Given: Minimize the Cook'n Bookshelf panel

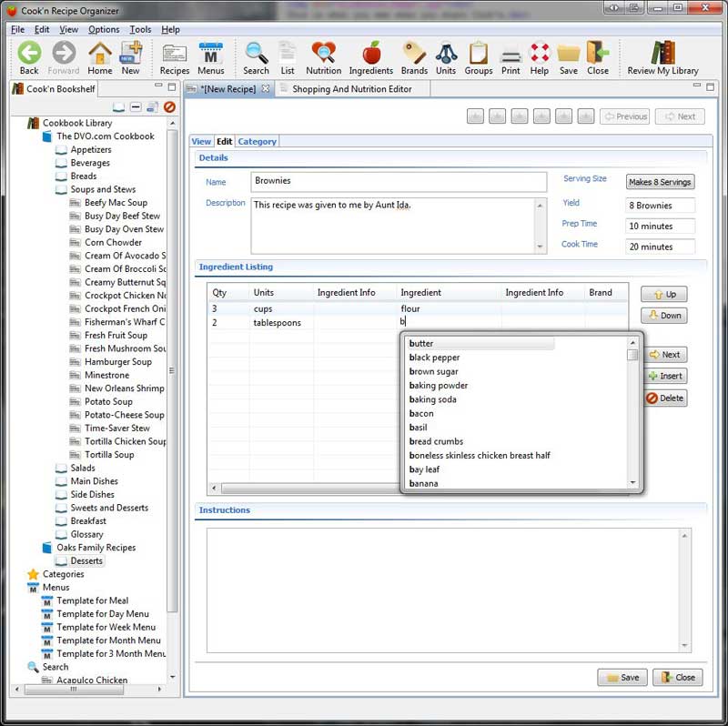Looking at the screenshot, I should pos(158,86).
